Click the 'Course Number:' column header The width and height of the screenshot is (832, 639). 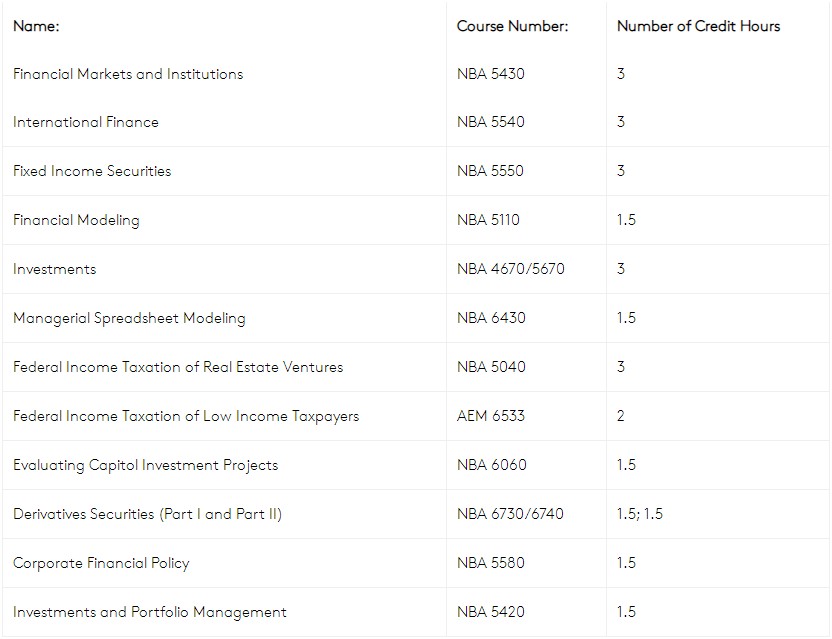click(512, 26)
